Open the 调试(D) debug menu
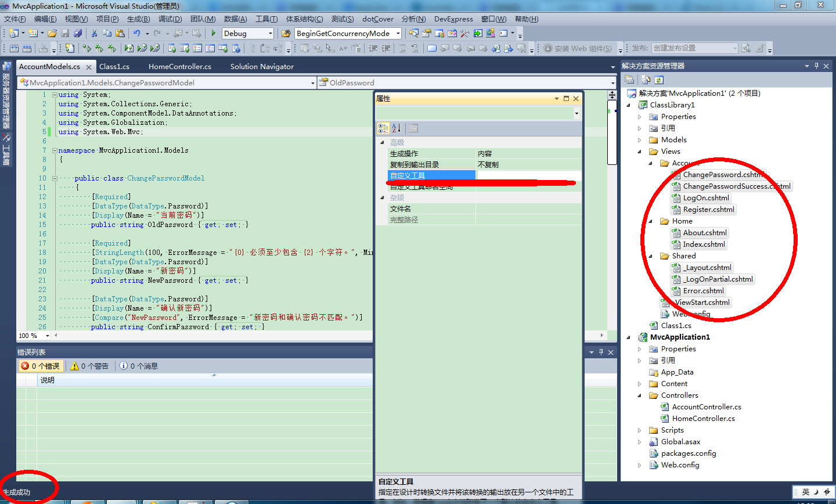This screenshot has width=836, height=504. coord(170,19)
